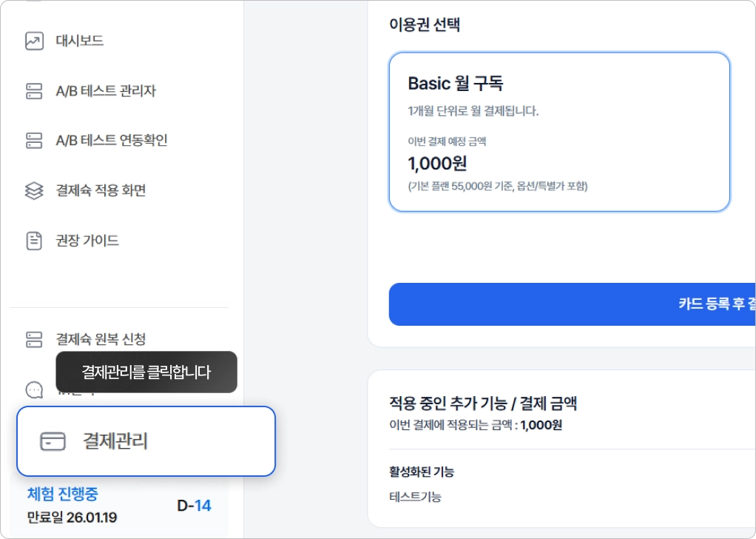Select the Basic 월 구독 plan card
Screen dimensions: 756x539
tap(558, 132)
